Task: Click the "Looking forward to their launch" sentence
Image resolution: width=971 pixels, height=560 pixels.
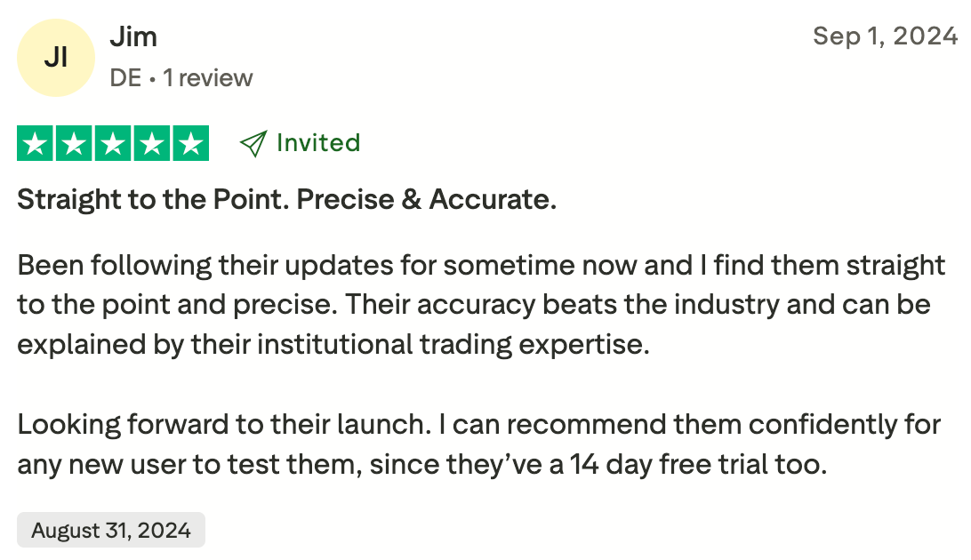Action: click(221, 424)
